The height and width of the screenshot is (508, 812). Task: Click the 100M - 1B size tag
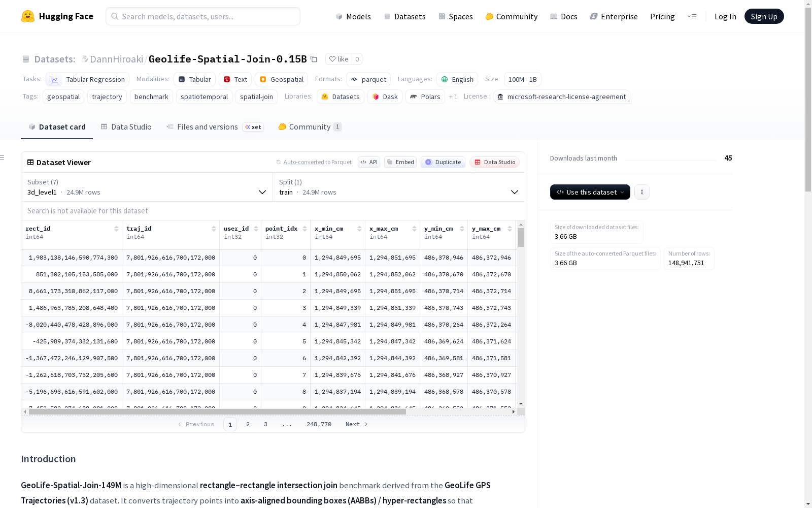[x=522, y=79]
